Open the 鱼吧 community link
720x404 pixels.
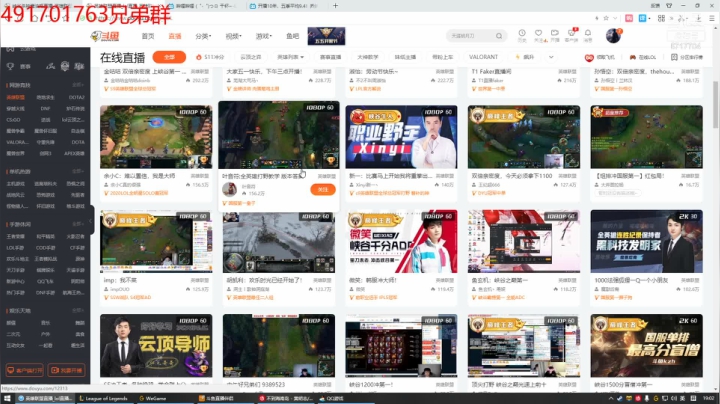292,36
